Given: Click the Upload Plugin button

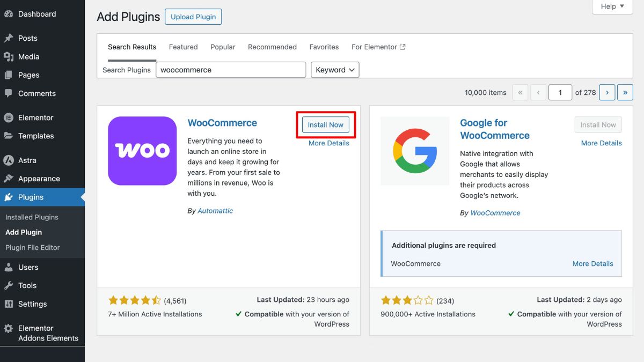Looking at the screenshot, I should click(193, 17).
